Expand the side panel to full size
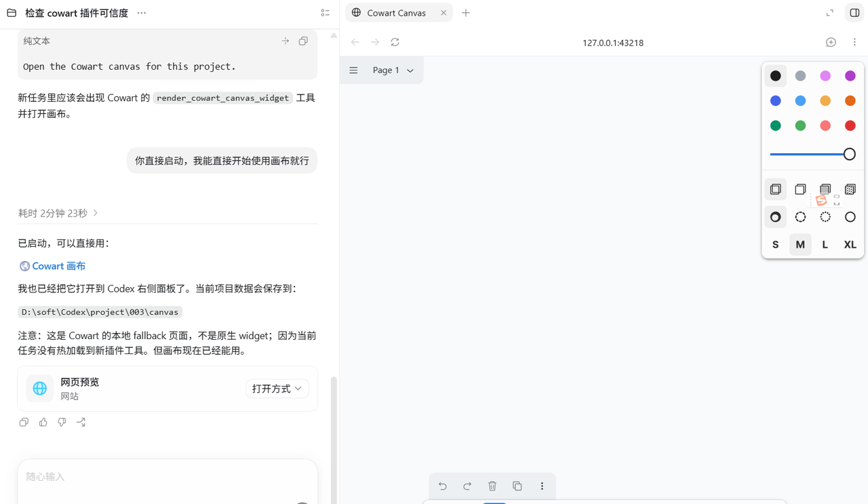The height and width of the screenshot is (504, 868). (829, 13)
